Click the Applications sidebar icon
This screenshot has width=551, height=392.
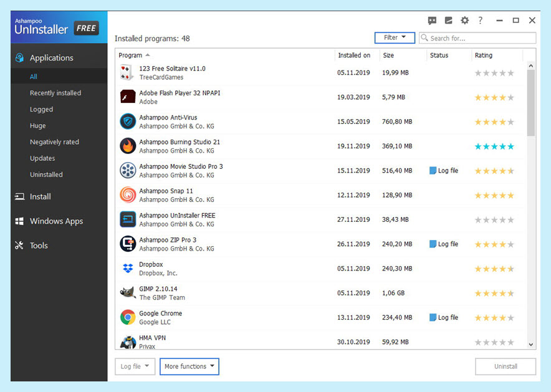[20, 57]
